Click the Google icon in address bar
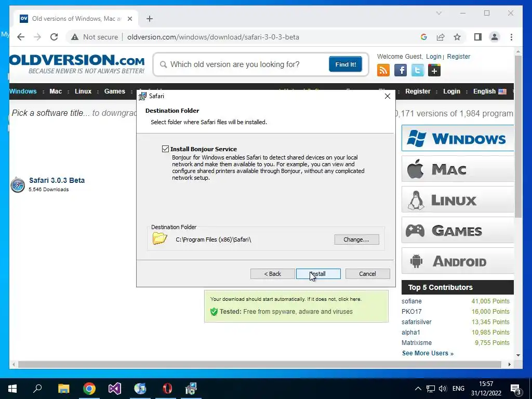 click(424, 37)
